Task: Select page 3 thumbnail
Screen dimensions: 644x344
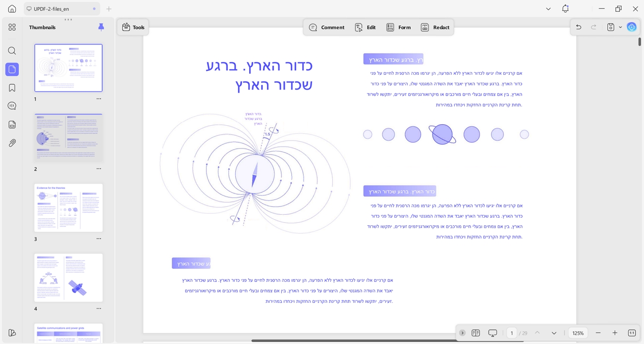Action: (68, 208)
